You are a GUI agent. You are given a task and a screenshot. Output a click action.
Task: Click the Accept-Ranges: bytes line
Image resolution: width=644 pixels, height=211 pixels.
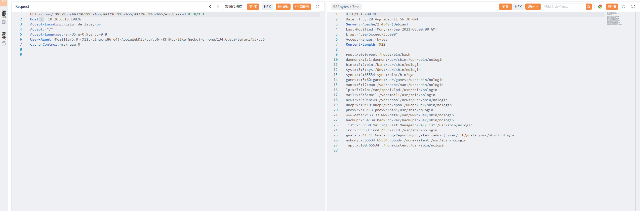(367, 39)
